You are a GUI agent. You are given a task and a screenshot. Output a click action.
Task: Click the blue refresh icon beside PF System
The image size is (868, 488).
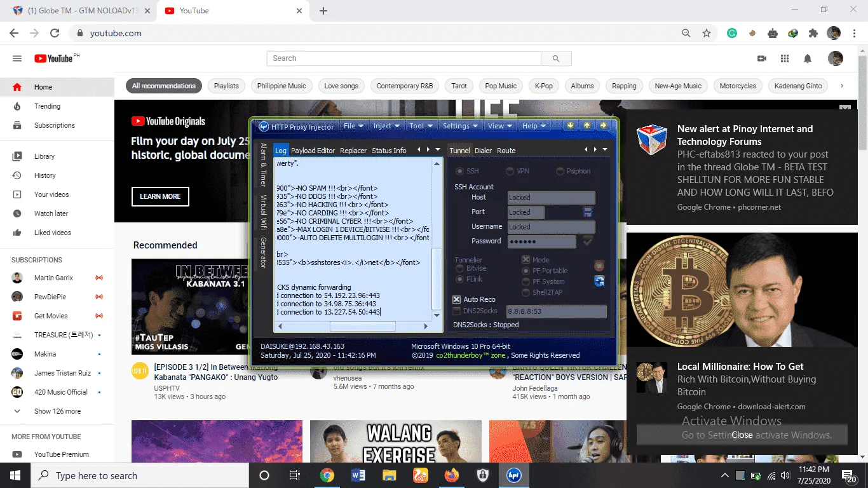(x=599, y=281)
